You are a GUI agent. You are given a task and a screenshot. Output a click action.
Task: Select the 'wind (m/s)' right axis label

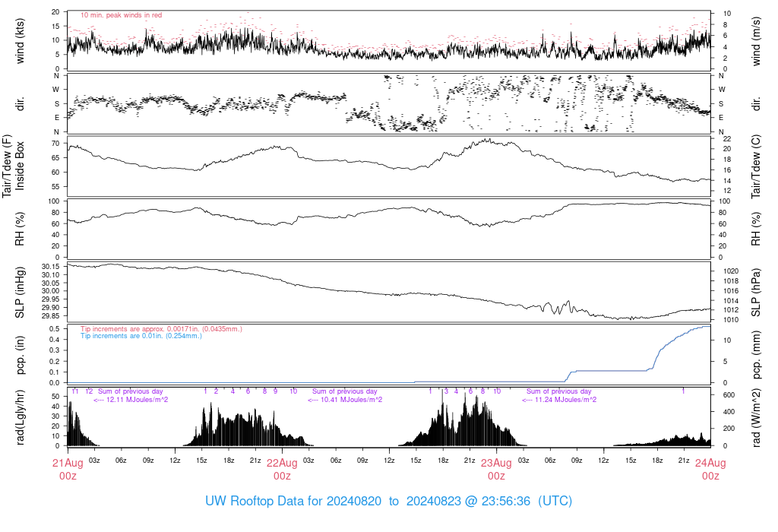[x=756, y=41]
